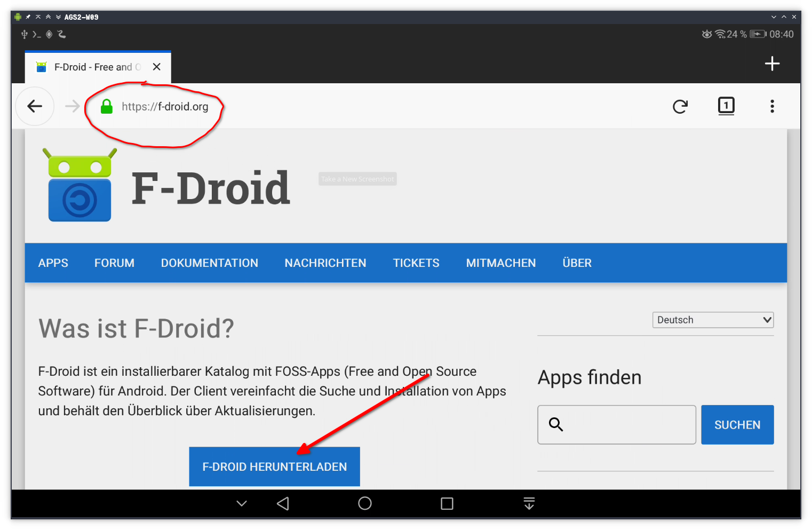Click the 'Apps finden' heading
The width and height of the screenshot is (812, 530).
tap(590, 377)
